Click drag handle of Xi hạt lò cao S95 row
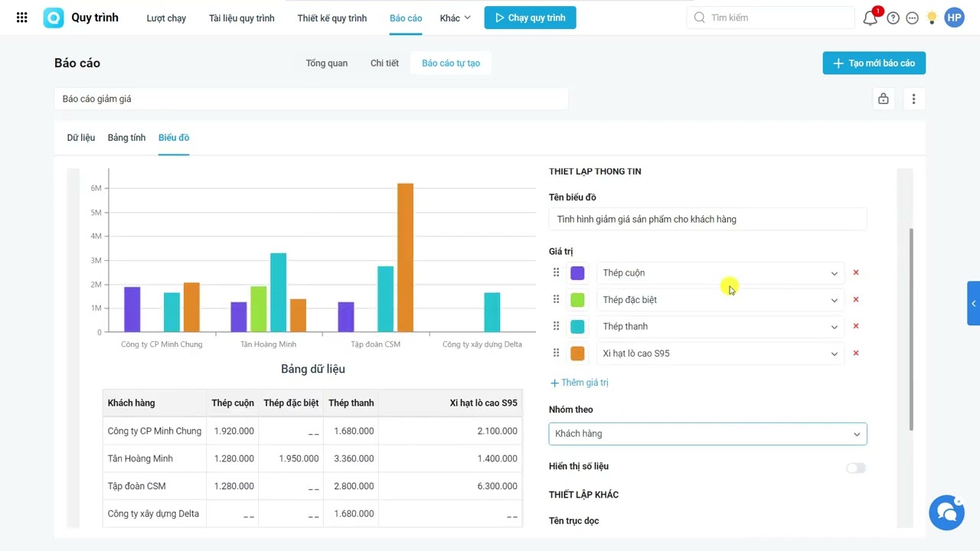The image size is (980, 551). pos(557,353)
